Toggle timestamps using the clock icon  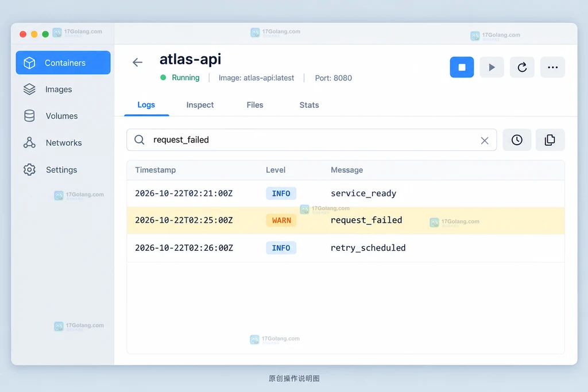(517, 140)
